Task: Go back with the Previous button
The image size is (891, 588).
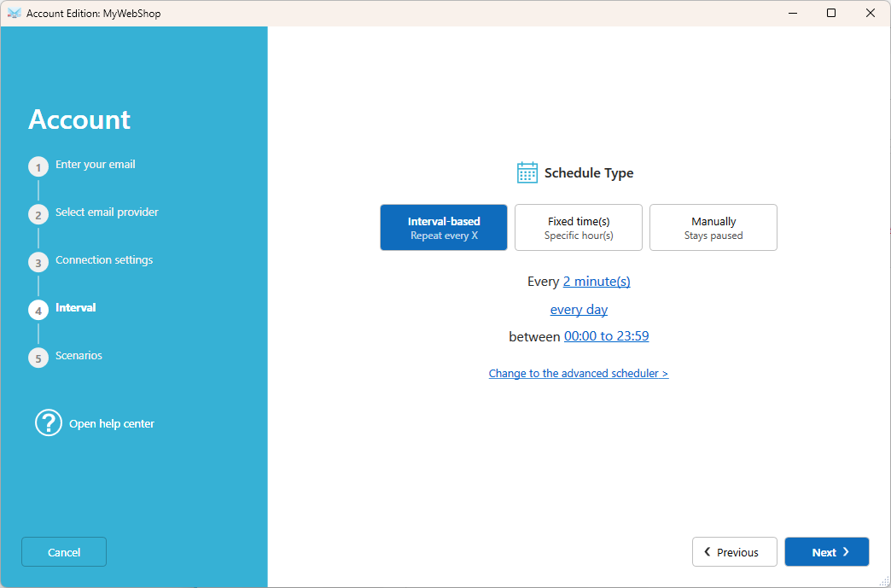Action: click(735, 551)
